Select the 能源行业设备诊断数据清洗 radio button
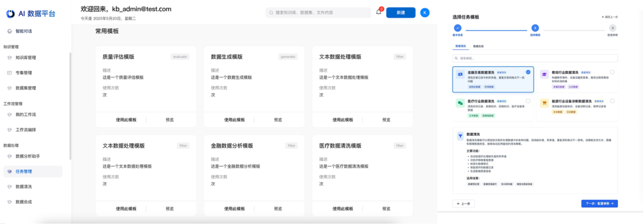 pos(612,101)
